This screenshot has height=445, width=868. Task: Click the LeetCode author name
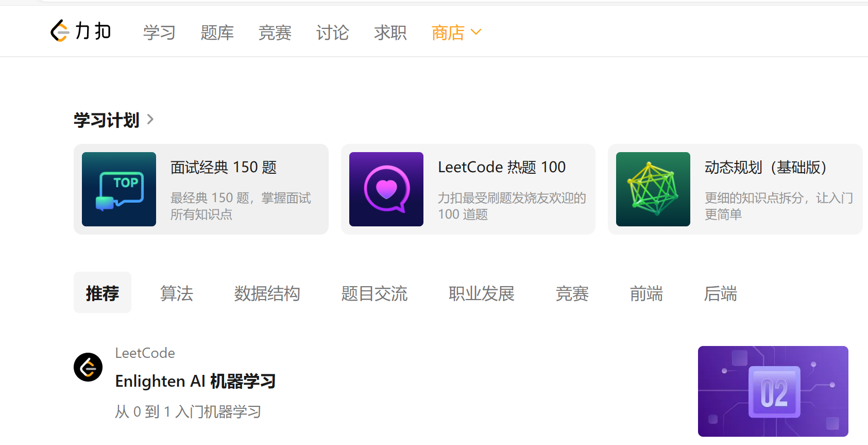[x=145, y=353]
